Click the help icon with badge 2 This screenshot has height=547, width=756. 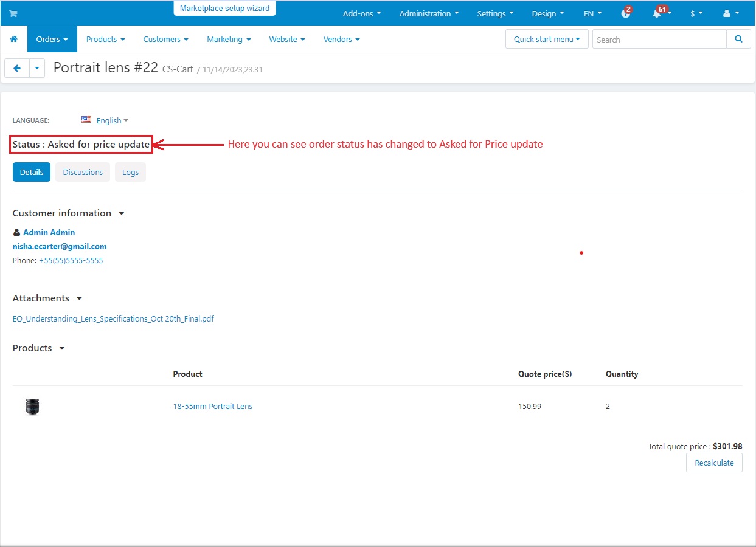[x=626, y=13]
